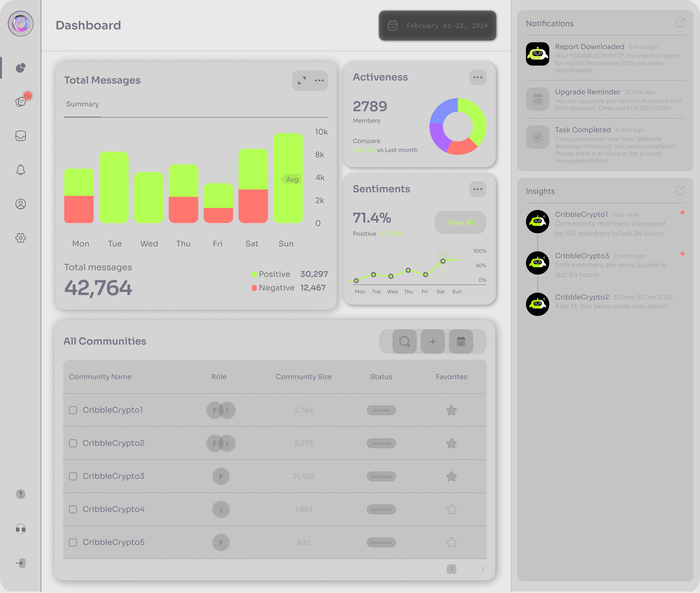This screenshot has width=700, height=593.
Task: Select the Summary tab
Action: [82, 104]
